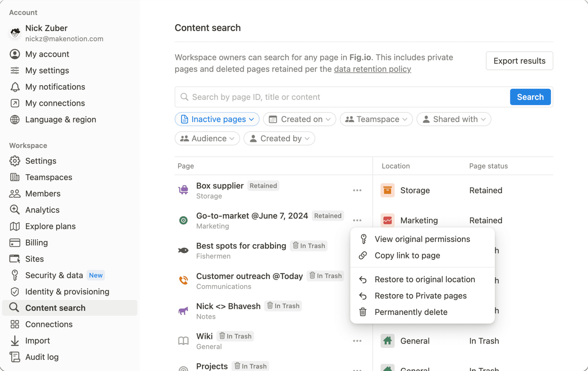
Task: Open My notifications settings
Action: pos(55,87)
